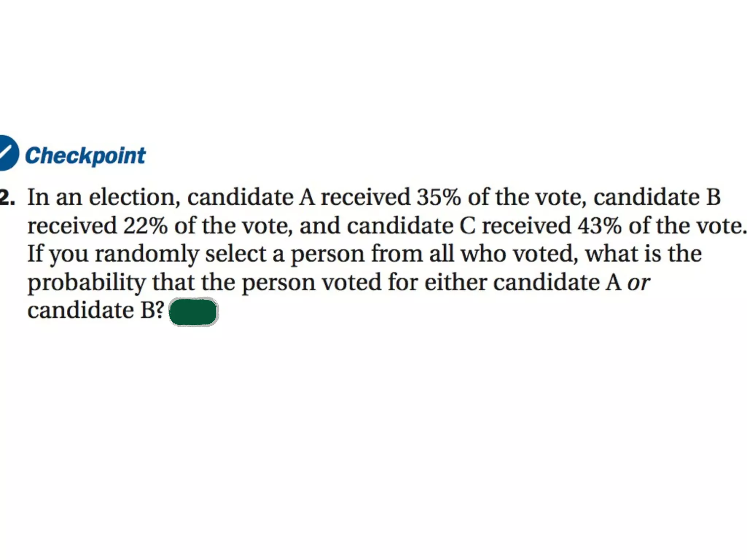This screenshot has width=747, height=560.
Task: Select the Checkpoint heading text
Action: (85, 156)
